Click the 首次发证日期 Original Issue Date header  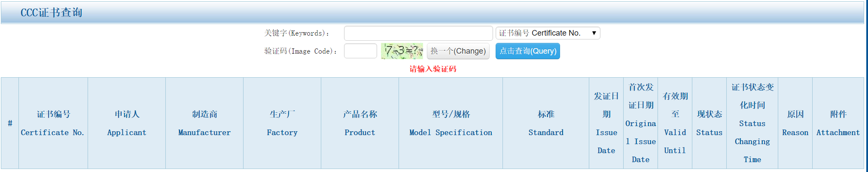tap(640, 123)
